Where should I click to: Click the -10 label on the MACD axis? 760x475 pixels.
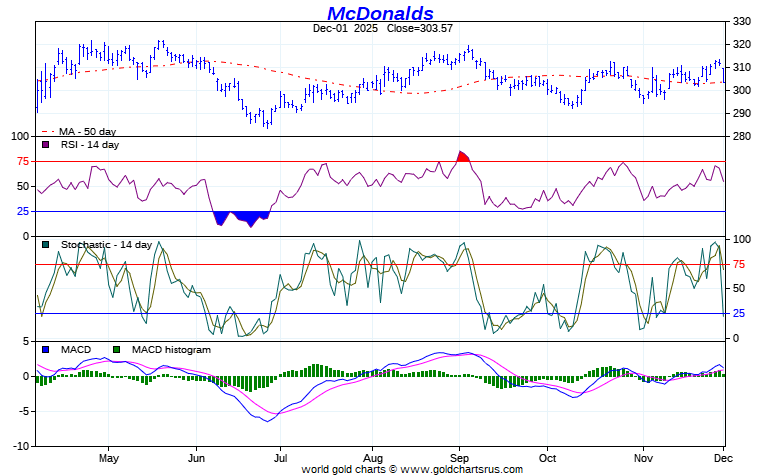(19, 446)
